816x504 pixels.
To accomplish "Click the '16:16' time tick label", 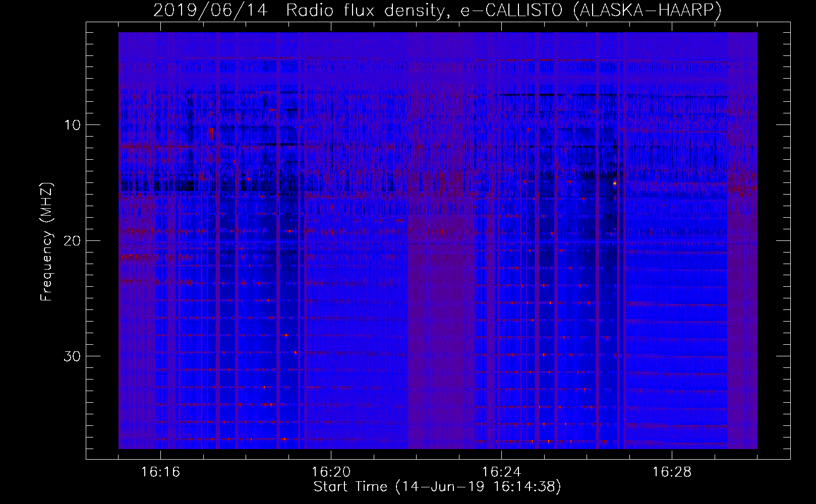I will (160, 472).
